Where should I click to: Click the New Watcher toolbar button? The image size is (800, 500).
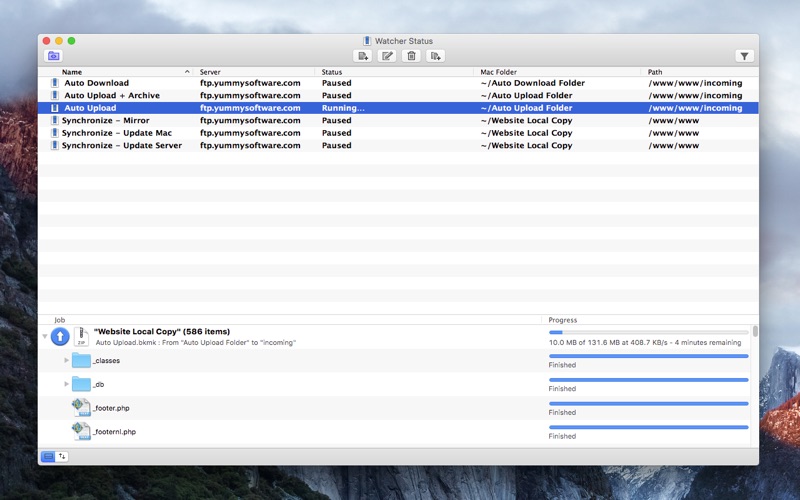coord(362,56)
